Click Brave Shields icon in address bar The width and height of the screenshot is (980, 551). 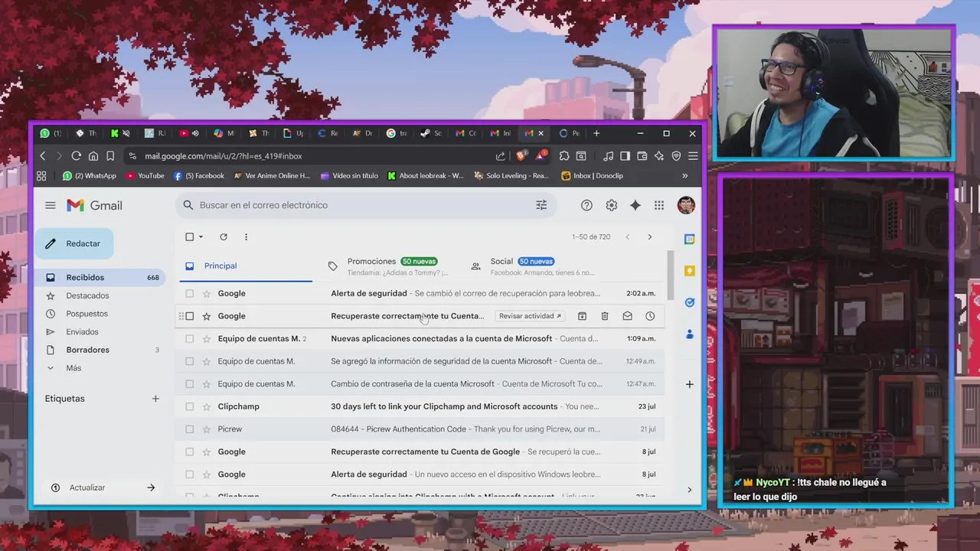pyautogui.click(x=521, y=155)
